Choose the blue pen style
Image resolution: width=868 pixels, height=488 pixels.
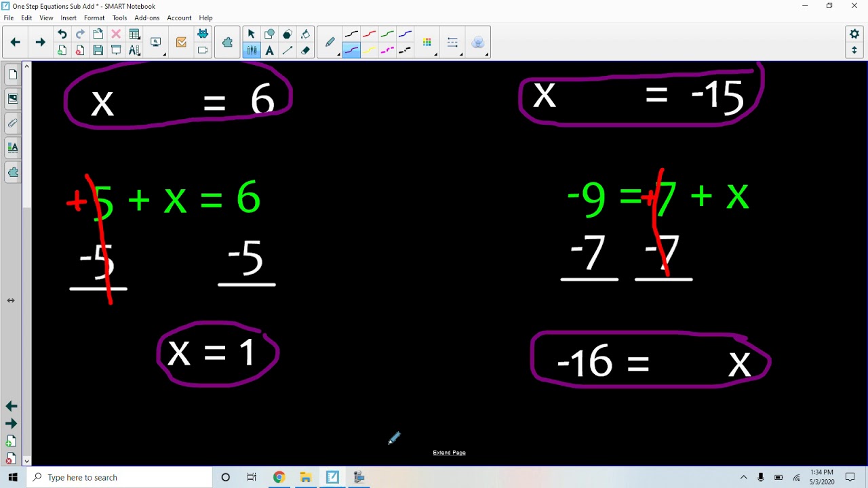click(406, 34)
